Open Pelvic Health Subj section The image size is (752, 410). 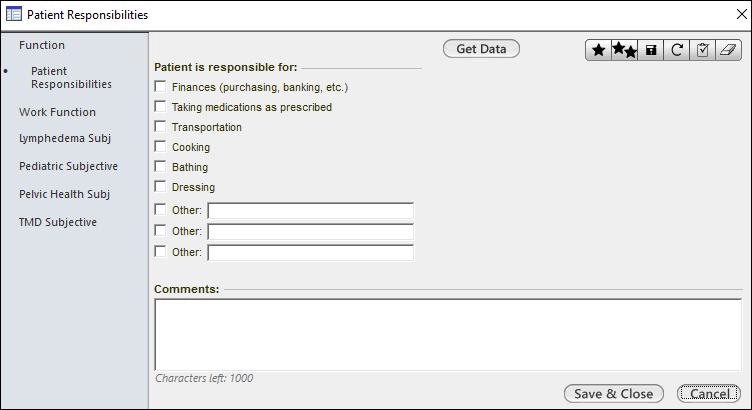pyautogui.click(x=64, y=194)
